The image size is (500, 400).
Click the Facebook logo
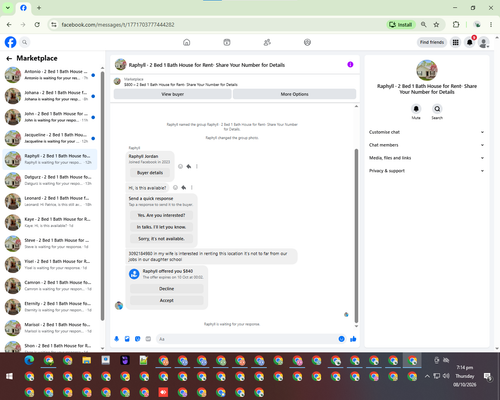[x=10, y=42]
